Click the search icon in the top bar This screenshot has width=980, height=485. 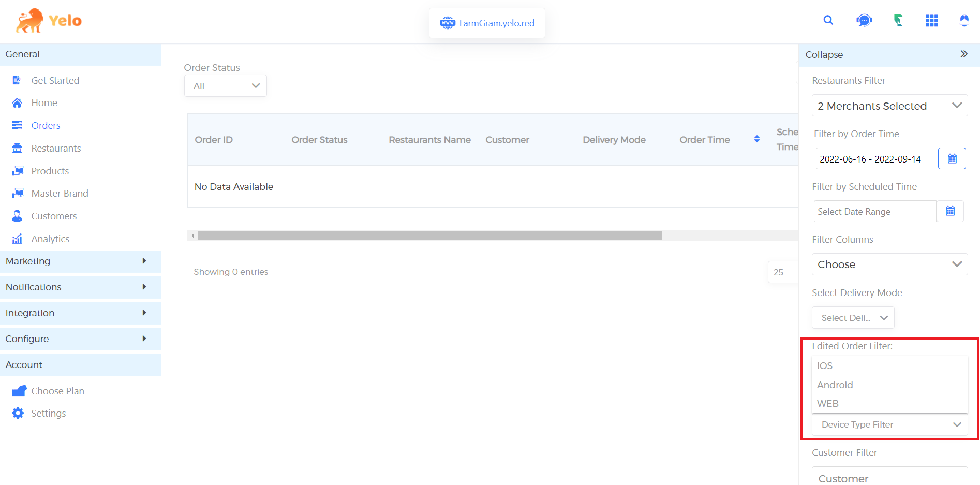828,20
